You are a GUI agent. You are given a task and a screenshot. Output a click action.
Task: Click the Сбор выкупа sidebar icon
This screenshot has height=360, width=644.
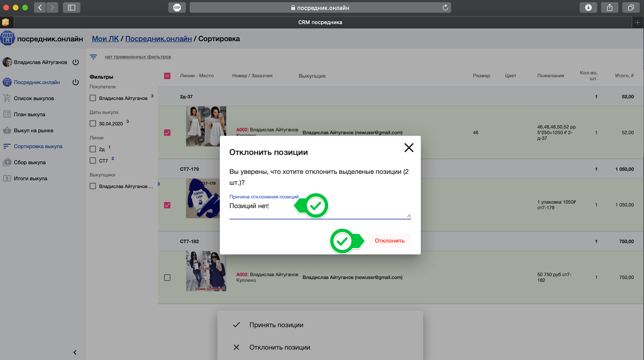pos(7,162)
